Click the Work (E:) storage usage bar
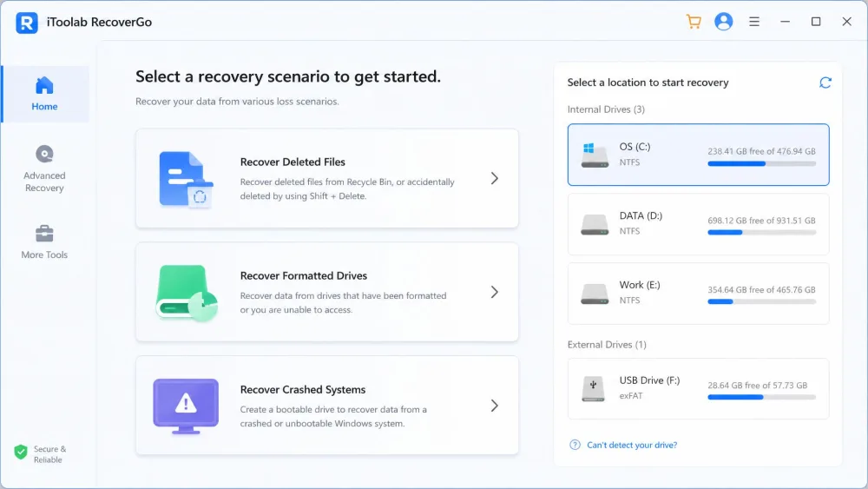Screen dimensions: 868x489 [x=762, y=301]
